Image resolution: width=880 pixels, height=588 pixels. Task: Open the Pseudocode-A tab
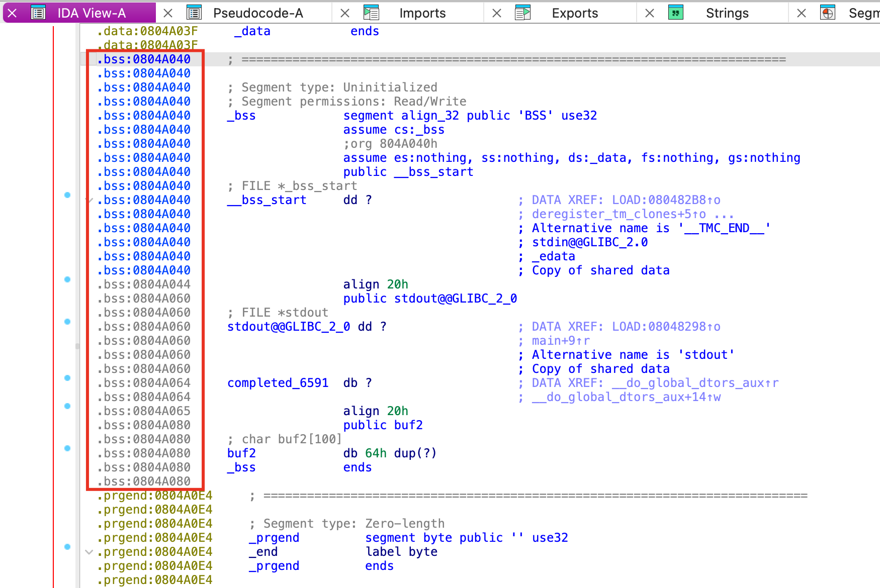(x=258, y=13)
